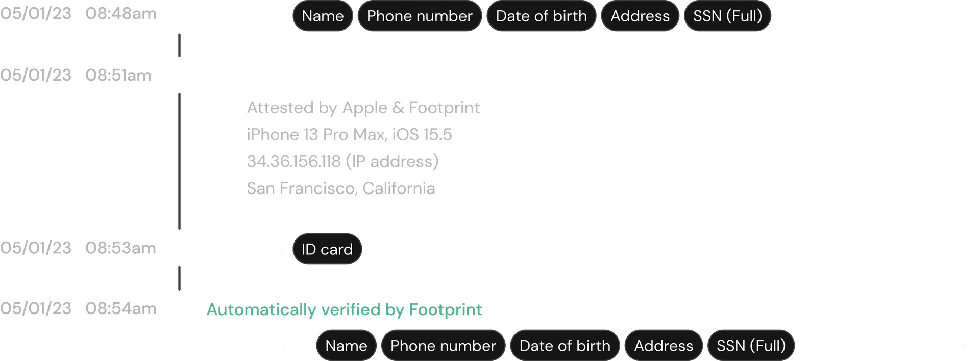Click the SSN (Full) tag under Automatically verified
The image size is (980, 361).
point(751,346)
